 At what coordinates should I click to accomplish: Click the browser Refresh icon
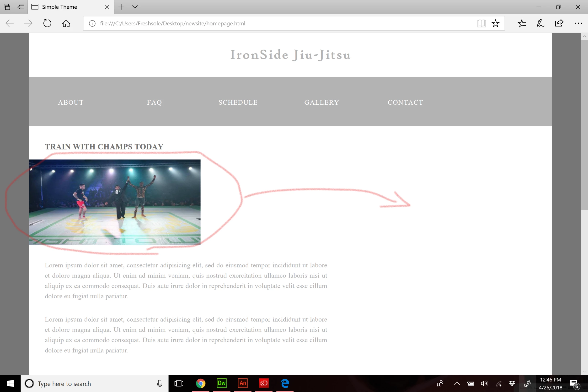coord(47,23)
